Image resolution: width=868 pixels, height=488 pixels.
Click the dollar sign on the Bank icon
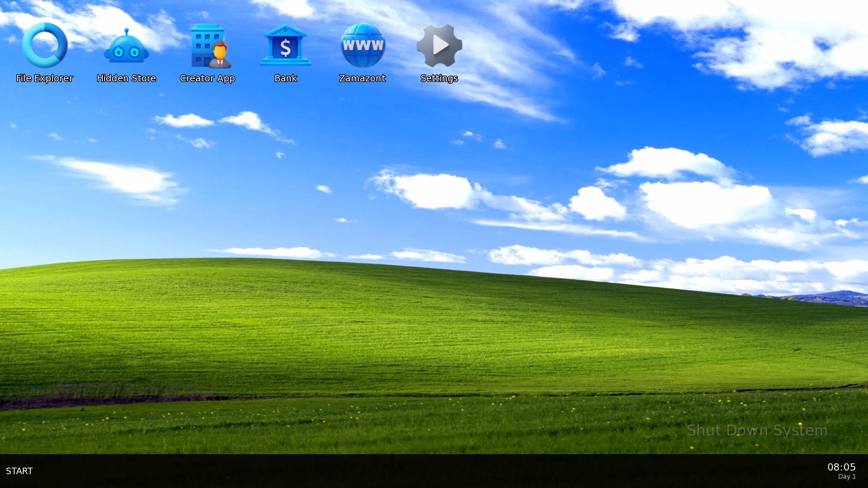coord(285,48)
